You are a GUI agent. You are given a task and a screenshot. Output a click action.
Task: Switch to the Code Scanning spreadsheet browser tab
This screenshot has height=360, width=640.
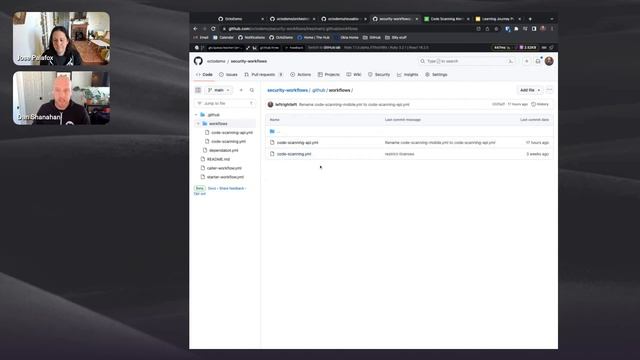[x=447, y=19]
